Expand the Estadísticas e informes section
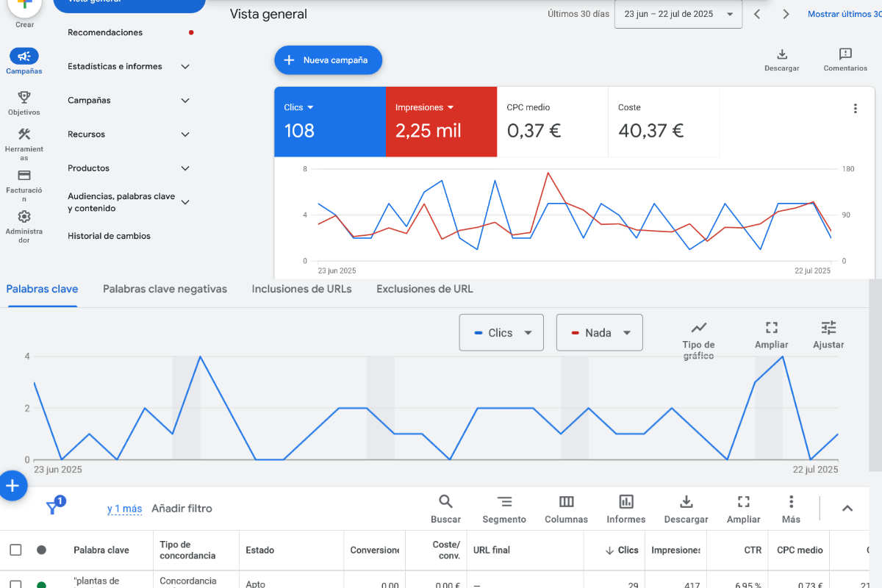The image size is (882, 588). pos(129,66)
